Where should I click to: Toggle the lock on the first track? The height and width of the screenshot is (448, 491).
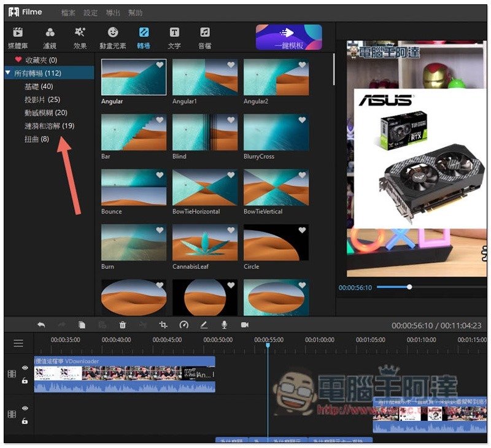point(25,380)
